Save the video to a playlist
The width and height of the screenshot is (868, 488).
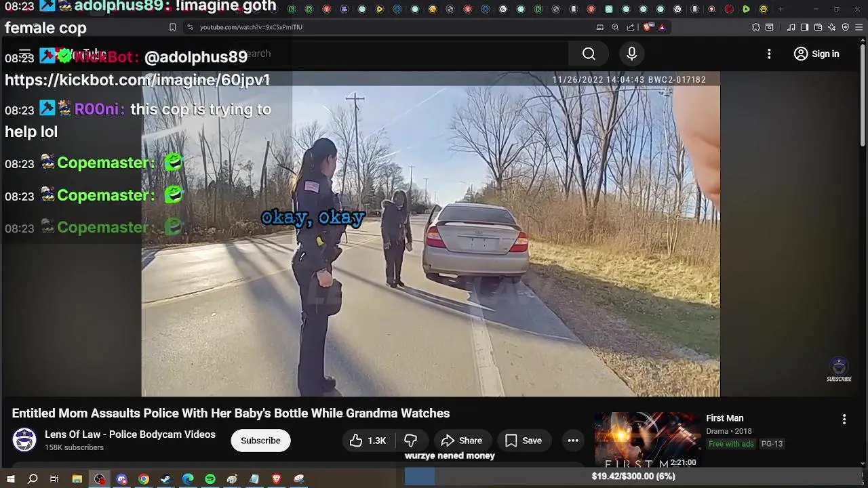[523, 441]
